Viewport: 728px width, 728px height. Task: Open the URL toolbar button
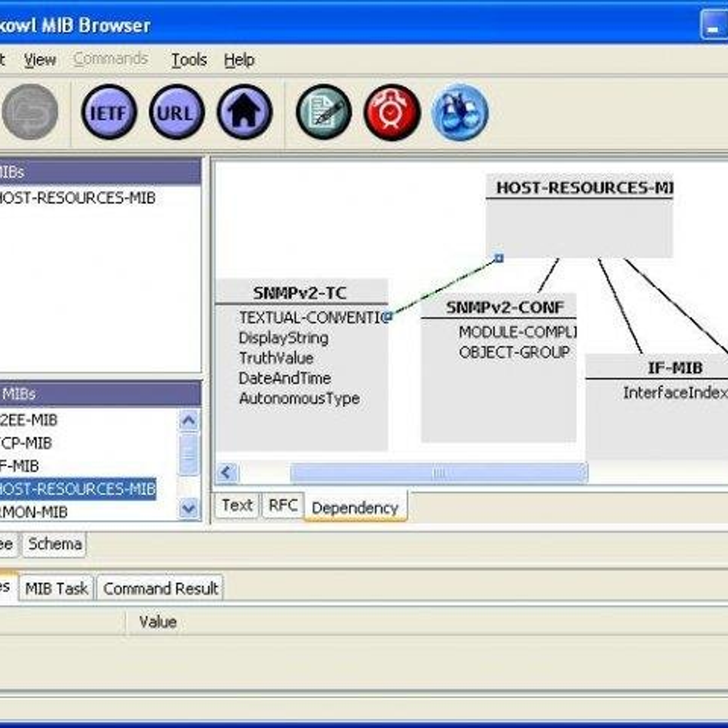coord(177,112)
